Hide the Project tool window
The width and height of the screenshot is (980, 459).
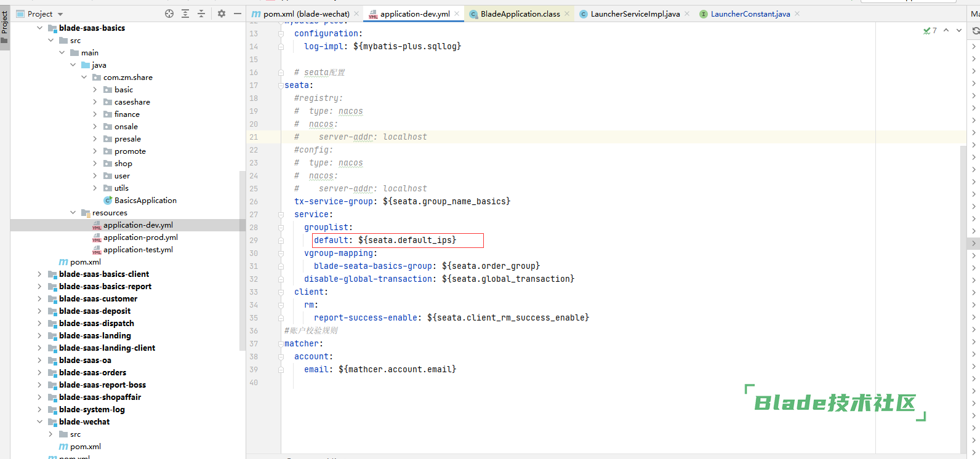click(238, 14)
